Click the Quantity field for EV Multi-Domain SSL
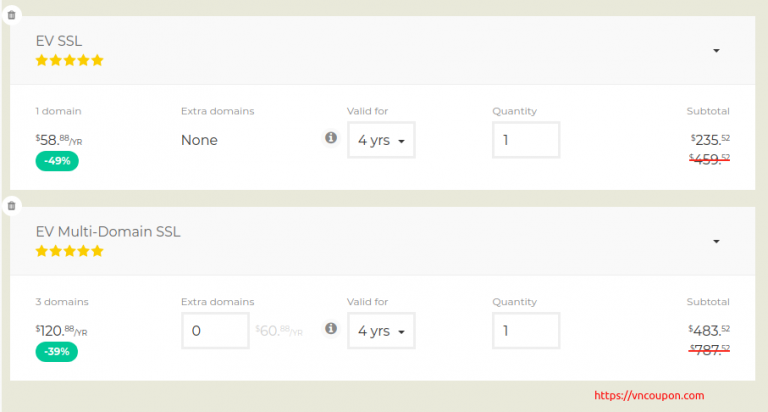The image size is (768, 412). tap(526, 330)
